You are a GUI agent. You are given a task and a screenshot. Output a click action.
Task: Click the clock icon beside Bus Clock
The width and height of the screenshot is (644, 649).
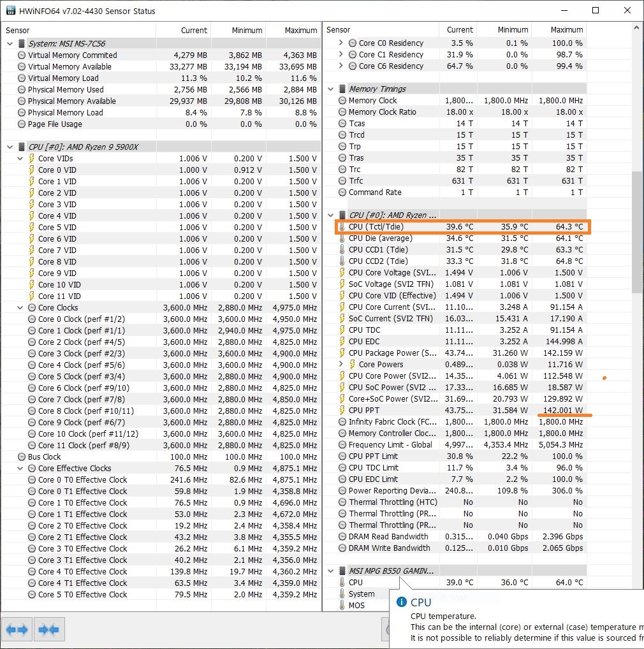[22, 456]
